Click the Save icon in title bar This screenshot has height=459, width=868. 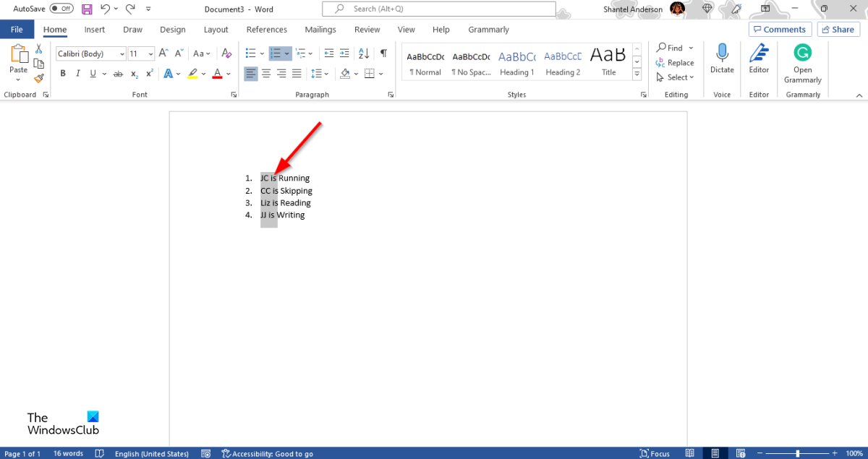(87, 9)
